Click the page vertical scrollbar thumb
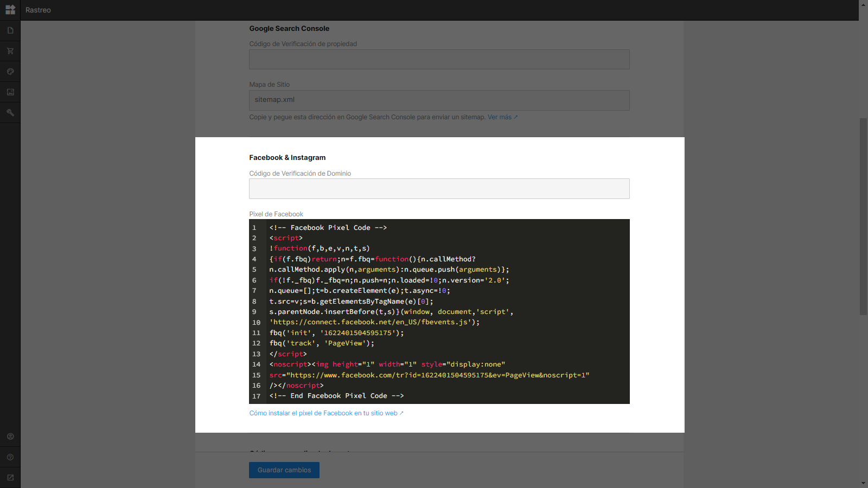 click(x=863, y=216)
